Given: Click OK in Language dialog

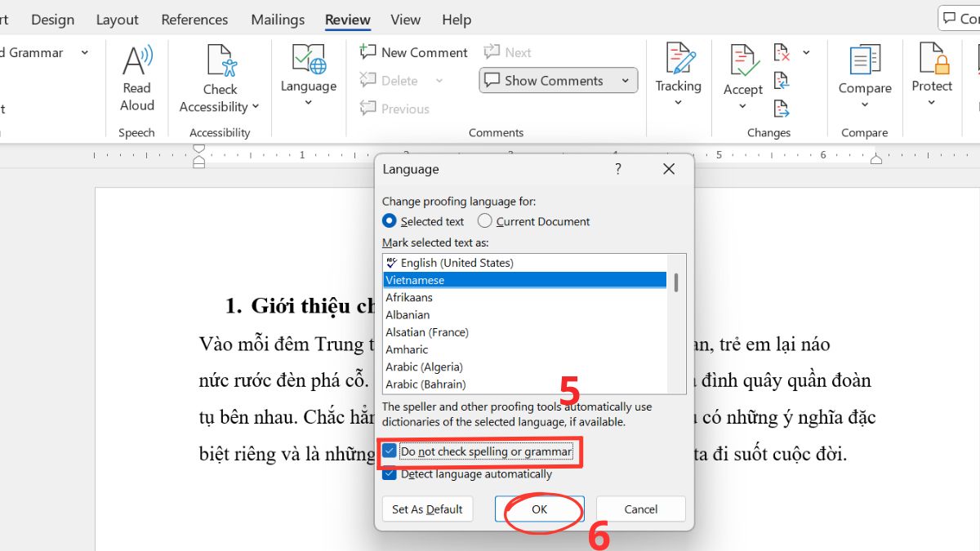Looking at the screenshot, I should [539, 509].
